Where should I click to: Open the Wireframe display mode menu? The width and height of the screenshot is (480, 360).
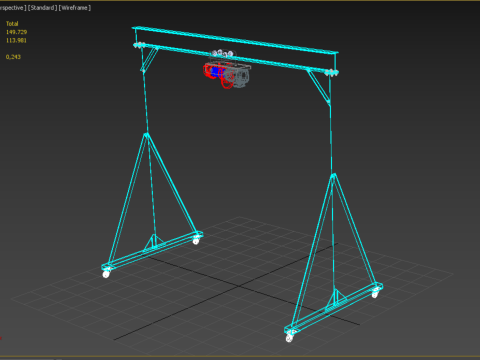click(x=75, y=8)
